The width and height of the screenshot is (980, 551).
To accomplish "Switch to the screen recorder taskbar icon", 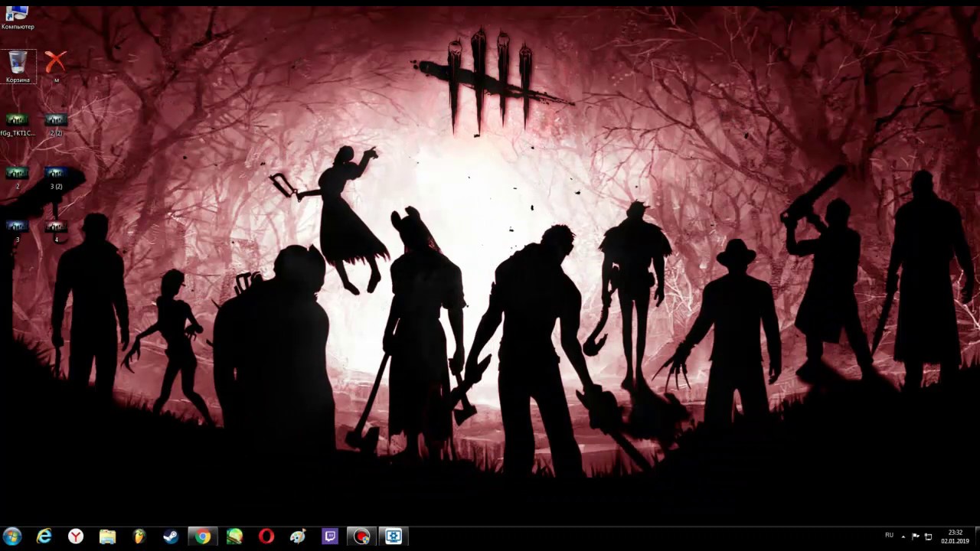I will 361,536.
